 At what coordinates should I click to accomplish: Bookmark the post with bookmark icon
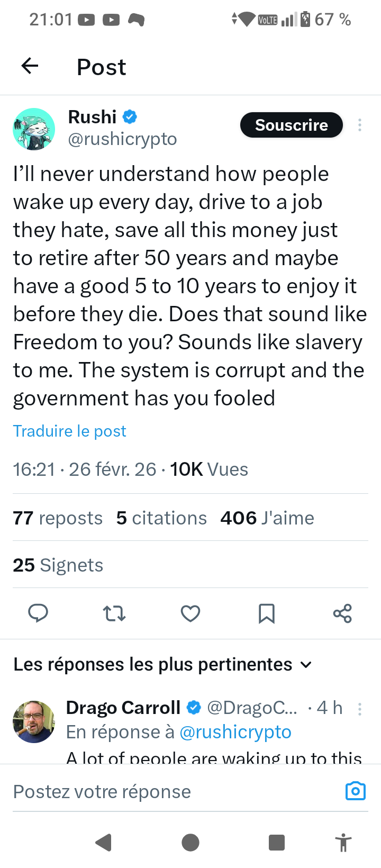tap(266, 613)
